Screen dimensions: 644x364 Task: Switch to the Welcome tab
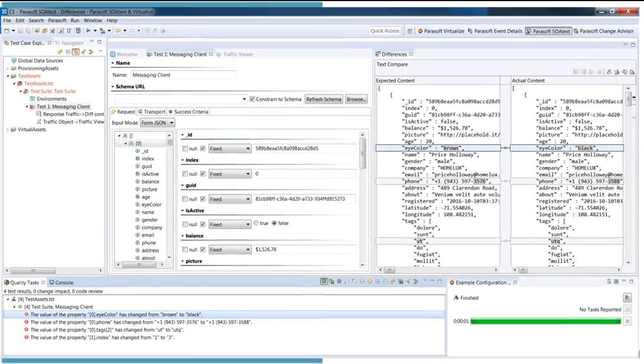[124, 54]
